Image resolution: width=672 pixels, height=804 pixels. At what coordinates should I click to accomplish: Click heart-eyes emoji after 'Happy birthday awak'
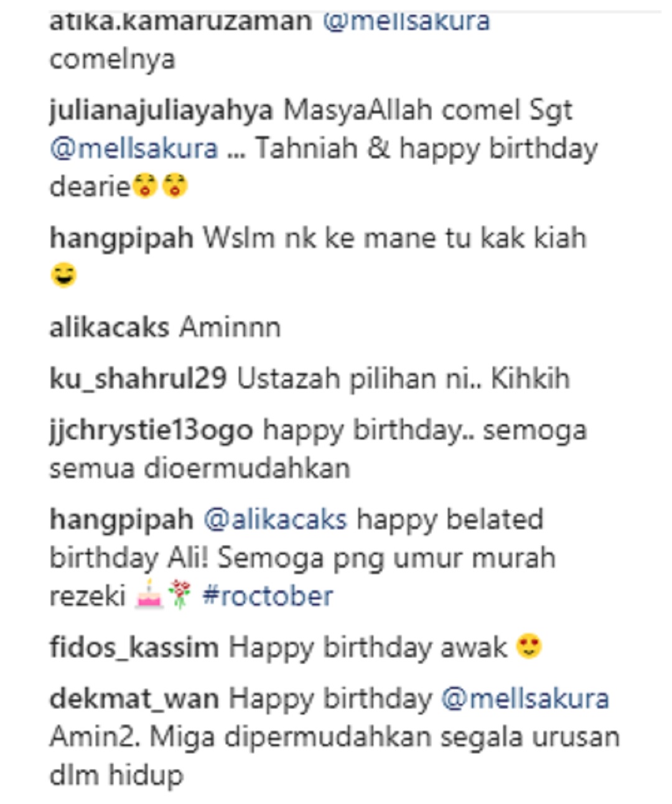point(529,647)
